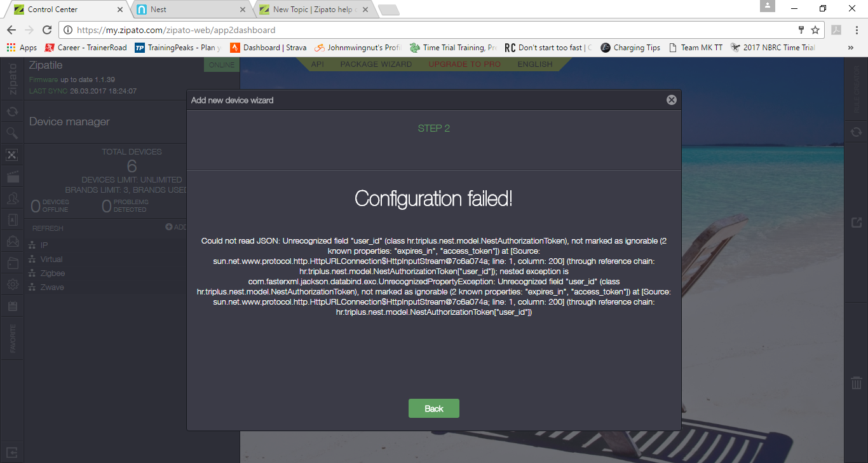868x463 pixels.
Task: Expand the Zwave network tree item
Action: (x=52, y=287)
